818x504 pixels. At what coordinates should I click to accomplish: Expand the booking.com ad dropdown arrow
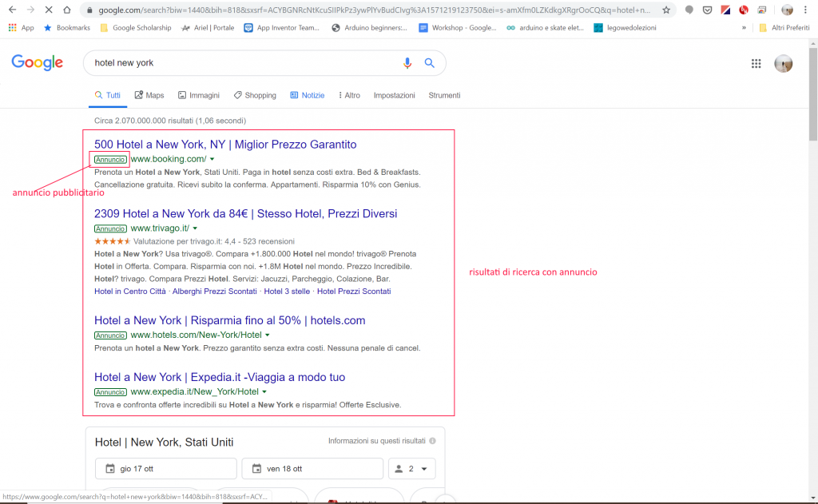[212, 159]
